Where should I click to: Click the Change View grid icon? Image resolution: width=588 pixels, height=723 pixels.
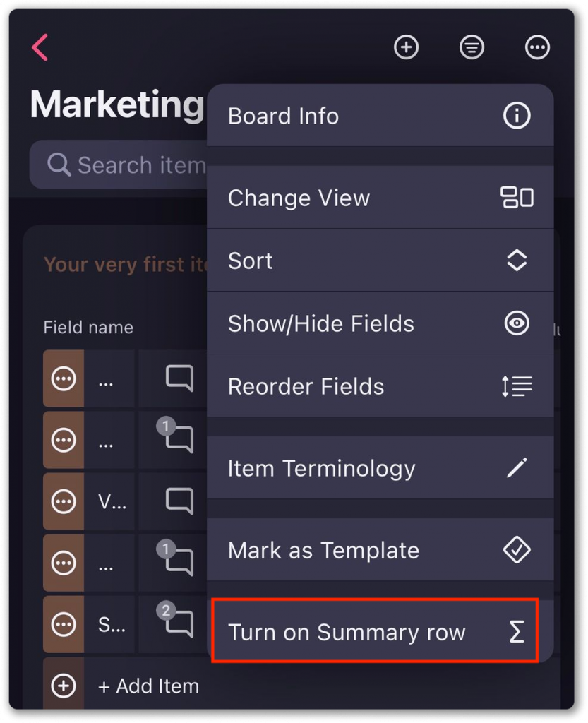516,198
